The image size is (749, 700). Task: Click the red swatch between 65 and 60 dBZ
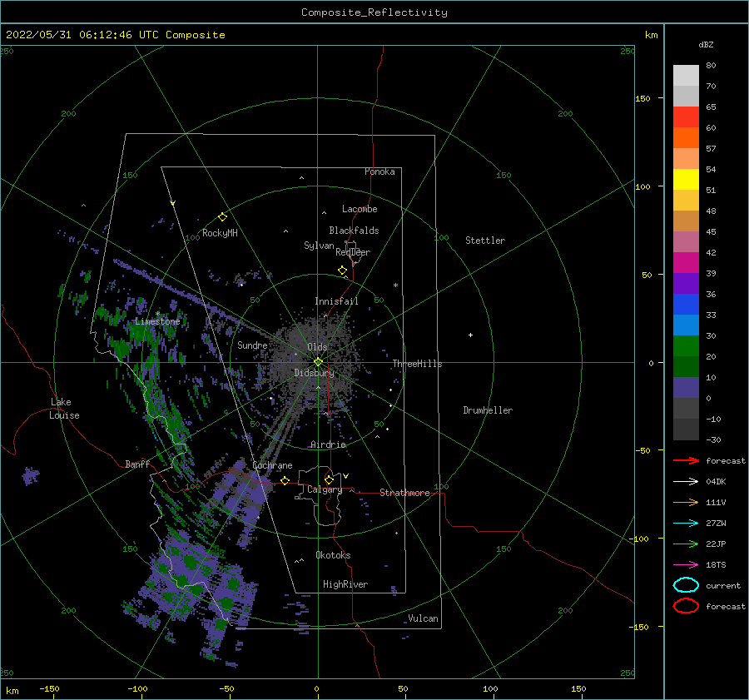pos(686,117)
